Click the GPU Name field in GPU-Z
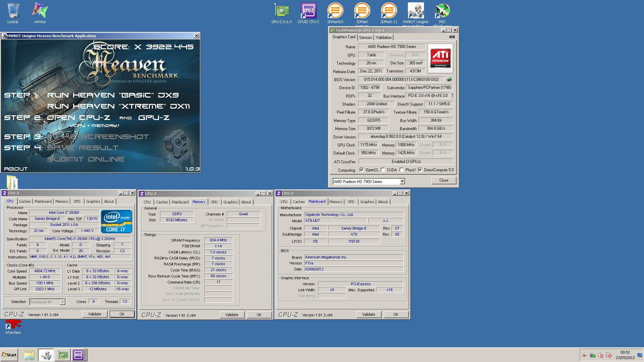This screenshot has width=644, height=362. tap(392, 47)
